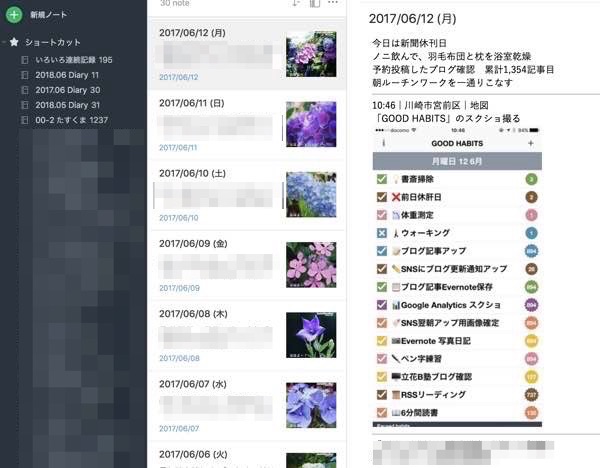This screenshot has width=600, height=468.
Task: Open the three-dot more options menu
Action: point(333,3)
